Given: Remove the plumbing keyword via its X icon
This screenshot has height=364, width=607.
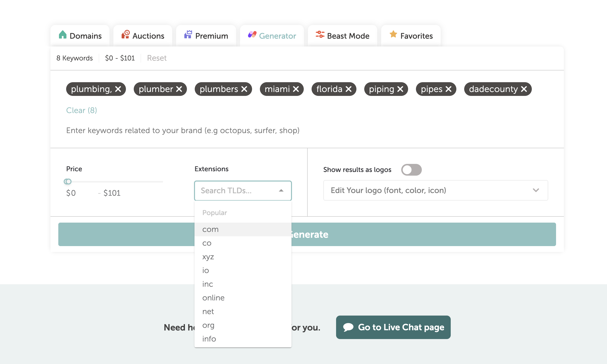Looking at the screenshot, I should coord(119,89).
